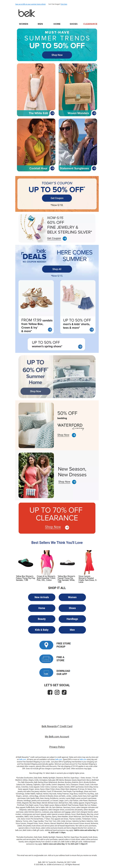Open the WOMEN navigation menu item
This screenshot has width=114, height=868.
coord(24,24)
